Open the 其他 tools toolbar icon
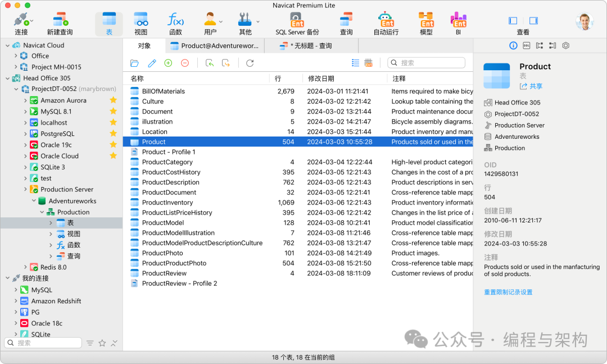This screenshot has height=364, width=607. tap(245, 24)
